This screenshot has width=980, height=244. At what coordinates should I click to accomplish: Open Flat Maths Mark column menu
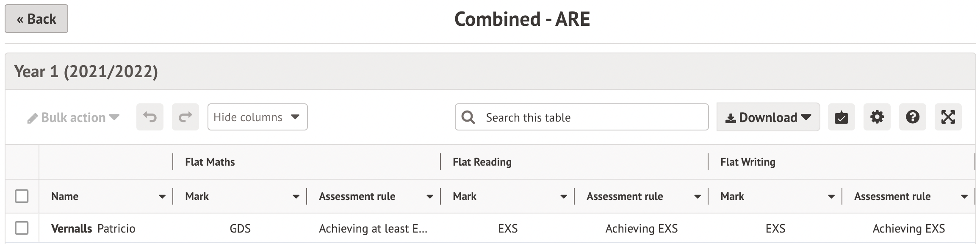296,197
